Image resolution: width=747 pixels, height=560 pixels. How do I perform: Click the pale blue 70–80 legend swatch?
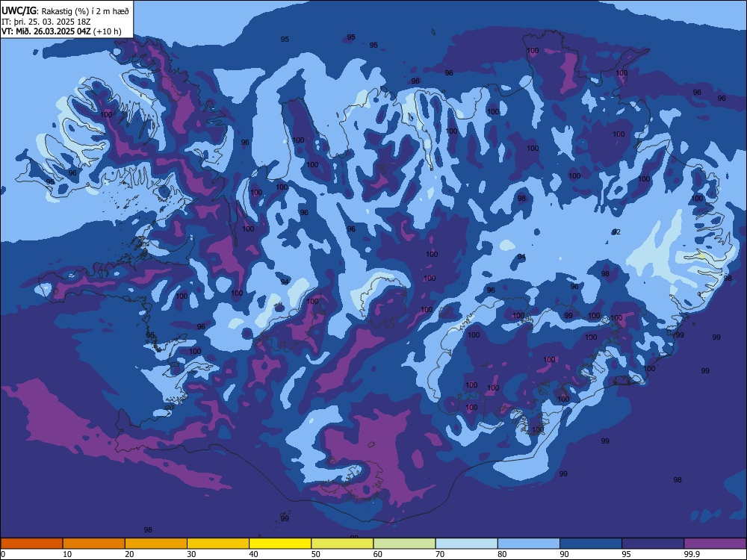[466, 544]
